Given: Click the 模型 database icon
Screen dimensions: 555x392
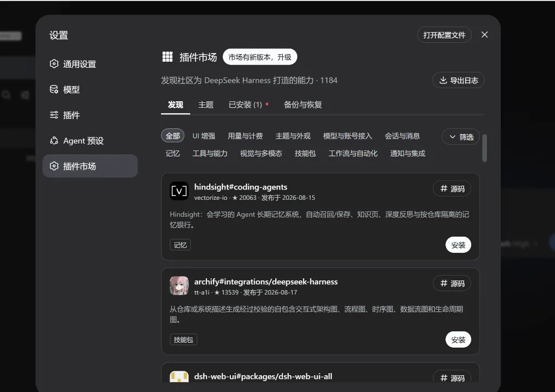Looking at the screenshot, I should [x=54, y=89].
